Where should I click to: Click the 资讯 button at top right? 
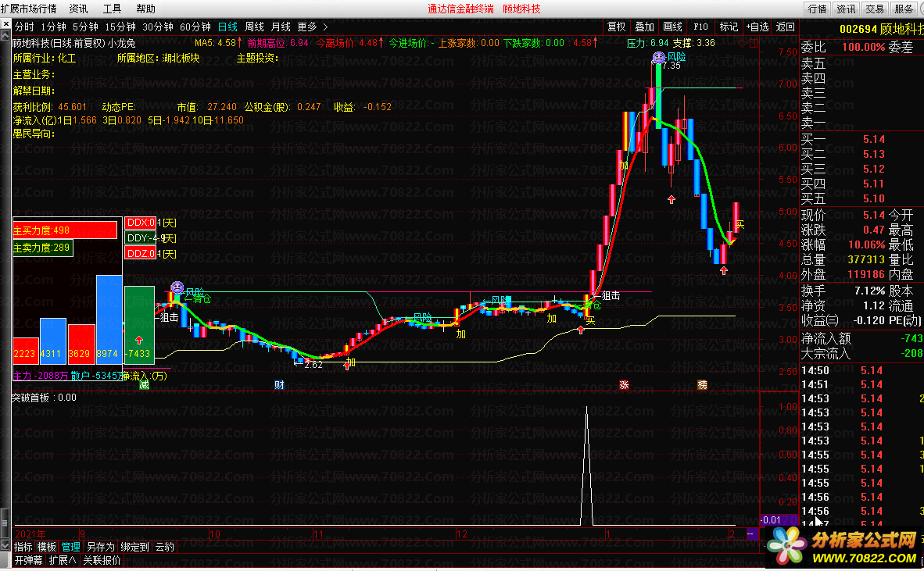846,9
